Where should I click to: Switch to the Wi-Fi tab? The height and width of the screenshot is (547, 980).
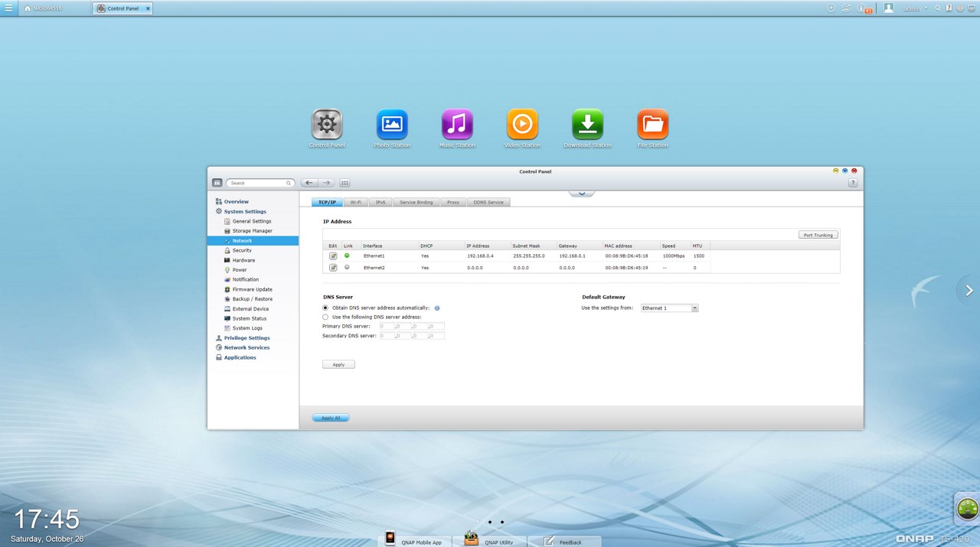pyautogui.click(x=355, y=202)
